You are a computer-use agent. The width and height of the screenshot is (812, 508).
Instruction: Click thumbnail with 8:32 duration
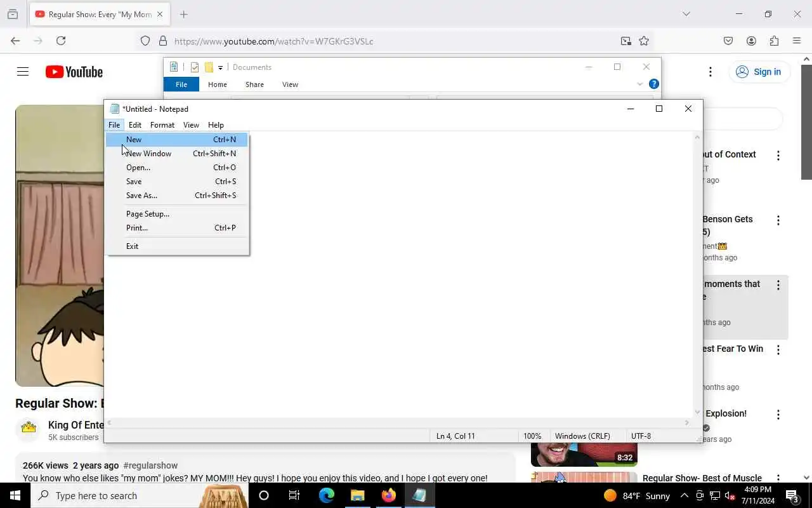tap(584, 455)
